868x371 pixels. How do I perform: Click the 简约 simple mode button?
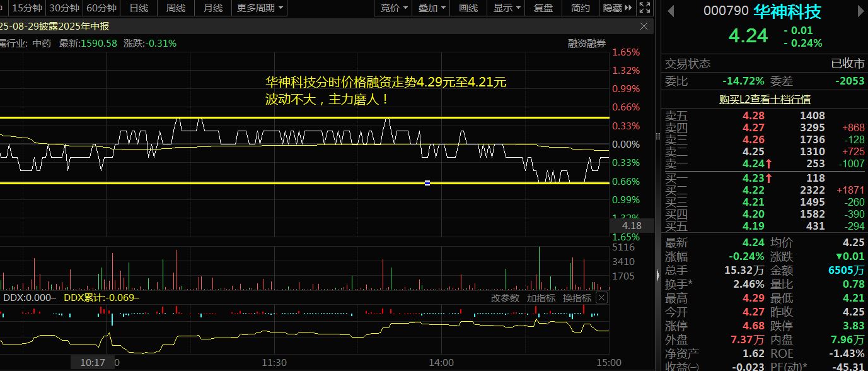tap(581, 8)
